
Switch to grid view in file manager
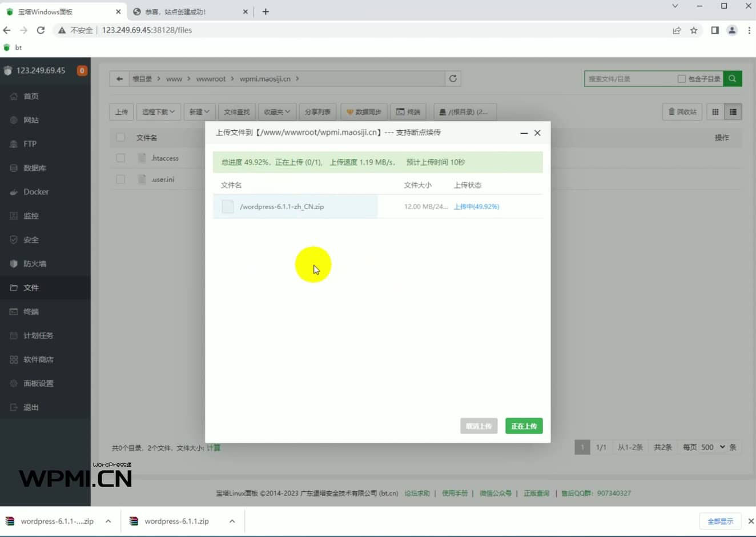(x=715, y=111)
